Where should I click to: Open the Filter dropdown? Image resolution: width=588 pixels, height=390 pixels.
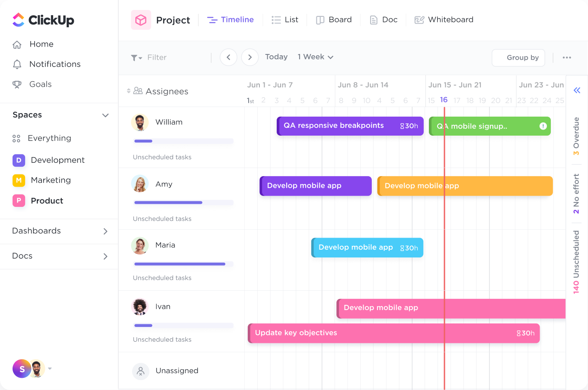tap(149, 57)
